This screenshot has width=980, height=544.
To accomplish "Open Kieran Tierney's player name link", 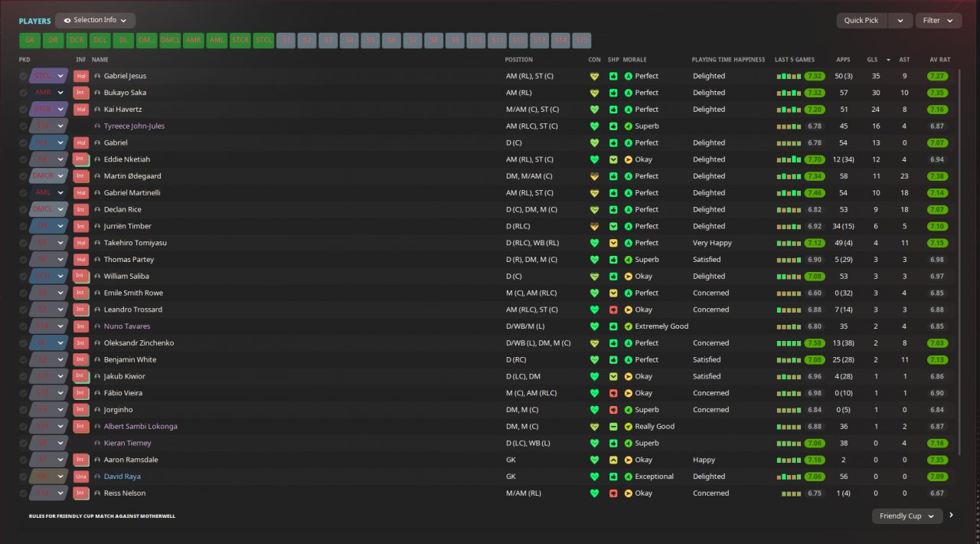I will pyautogui.click(x=127, y=444).
